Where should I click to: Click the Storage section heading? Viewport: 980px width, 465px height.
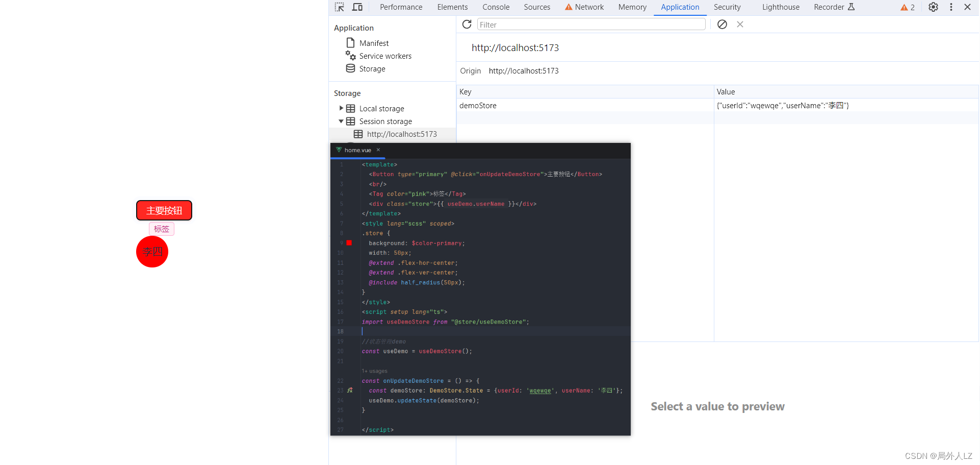[x=347, y=93]
